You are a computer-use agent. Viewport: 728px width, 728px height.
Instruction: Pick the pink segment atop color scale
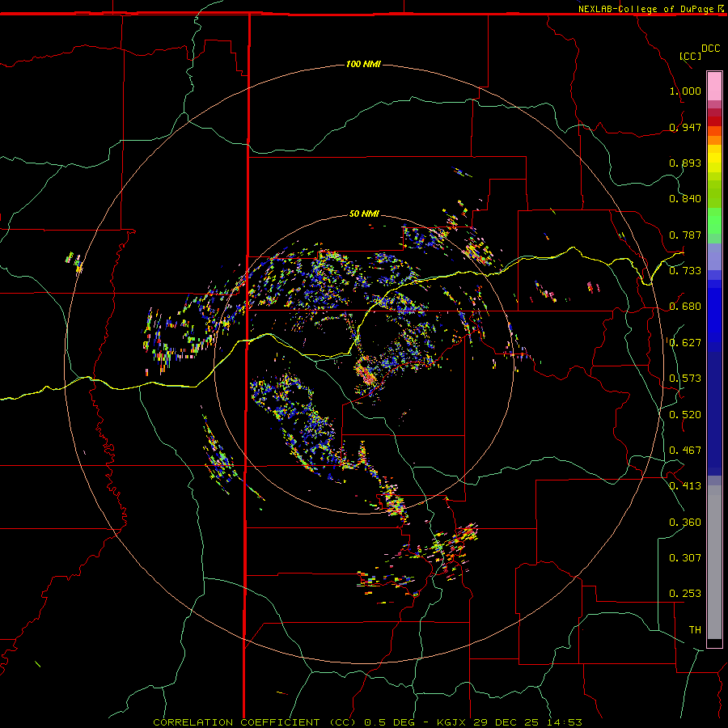click(x=714, y=87)
